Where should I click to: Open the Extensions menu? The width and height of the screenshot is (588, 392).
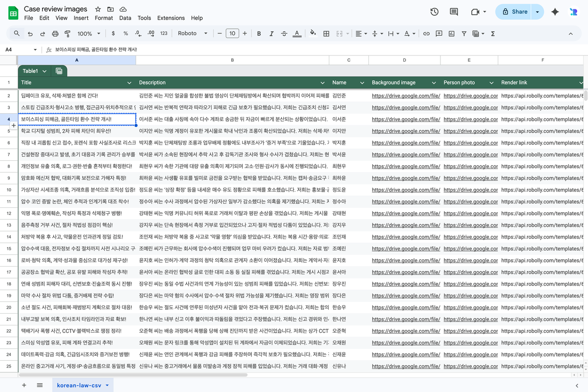point(171,18)
